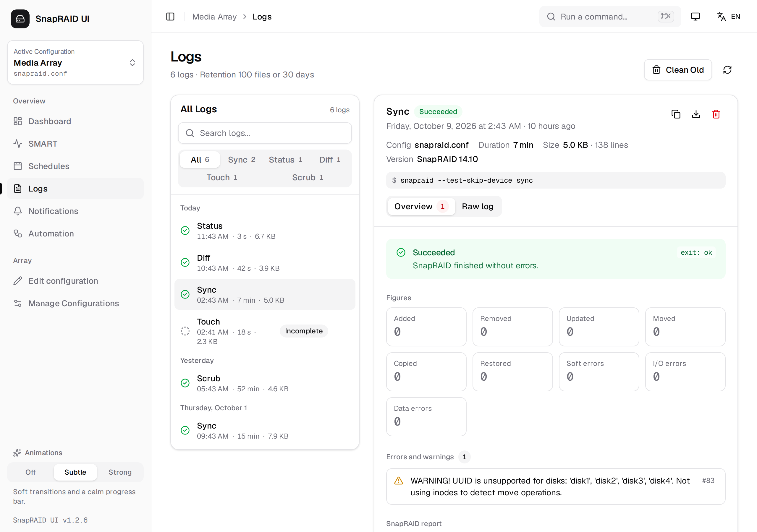Toggle the sidebar panel icon
The height and width of the screenshot is (532, 757).
pos(170,17)
